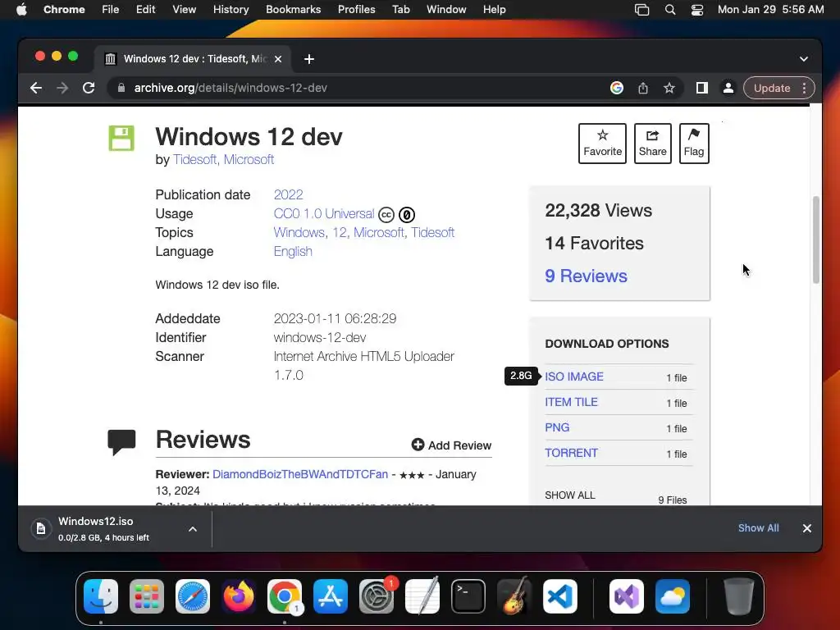Open the CC0 1.0 Universal license link
840x630 pixels.
[x=323, y=214]
